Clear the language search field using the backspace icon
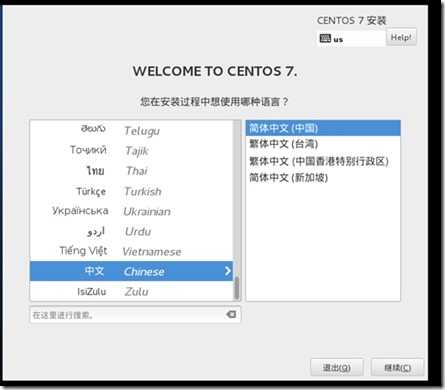The height and width of the screenshot is (390, 445). coord(231,314)
